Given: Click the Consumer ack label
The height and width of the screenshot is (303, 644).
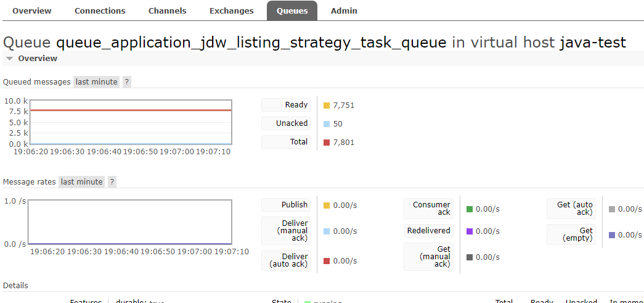Looking at the screenshot, I should click(x=428, y=209).
